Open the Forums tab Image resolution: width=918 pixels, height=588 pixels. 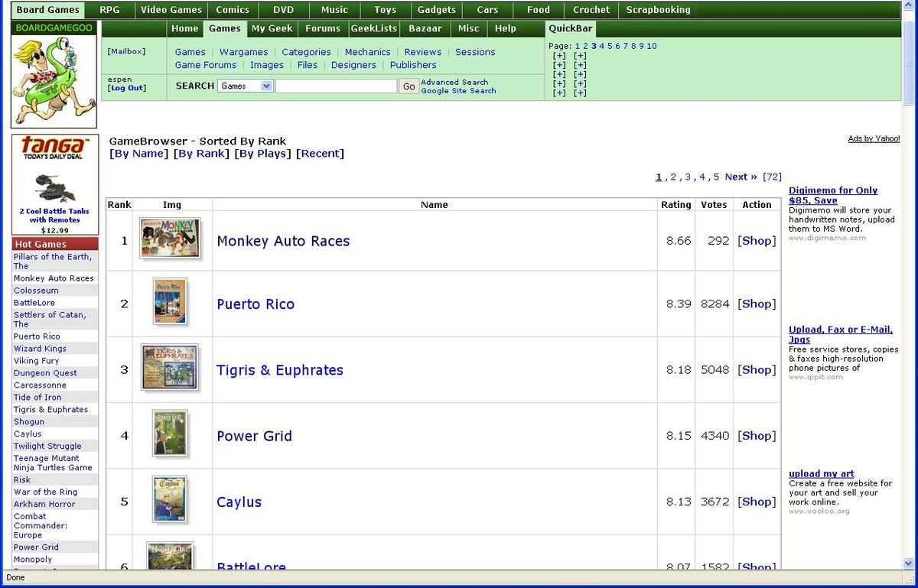[323, 28]
